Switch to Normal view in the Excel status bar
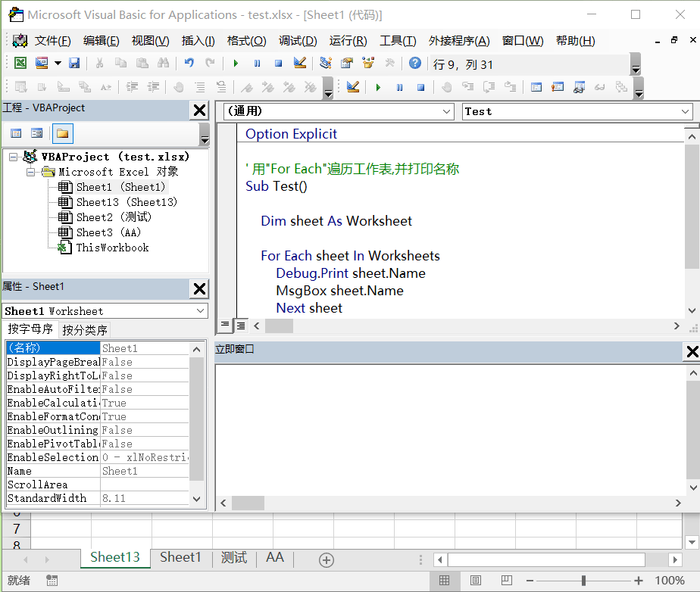700x592 pixels. 444,580
